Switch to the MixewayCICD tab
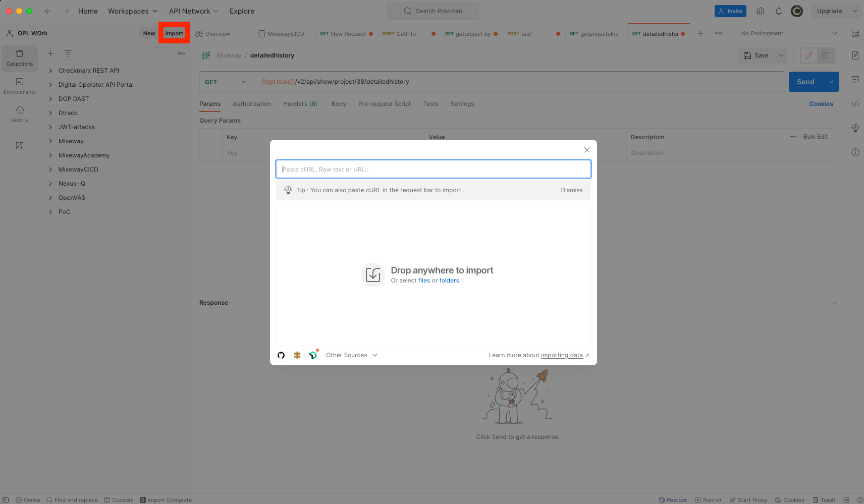The width and height of the screenshot is (864, 504). click(x=282, y=34)
